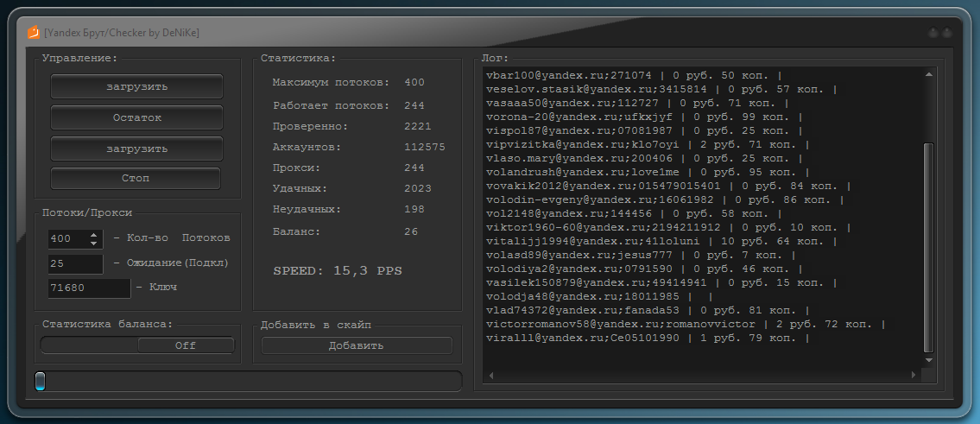Click the Стоп button
The height and width of the screenshot is (424, 980).
click(x=135, y=178)
